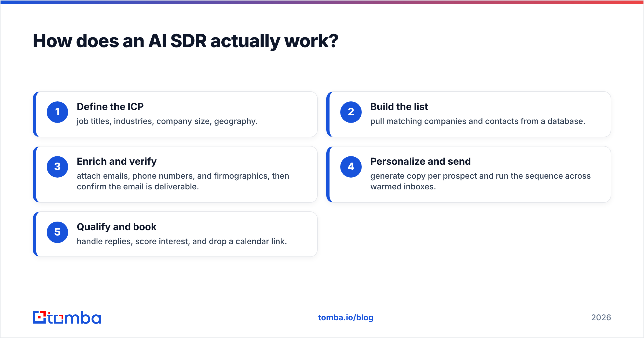
Task: Select the 'Build the list' title
Action: click(x=399, y=107)
